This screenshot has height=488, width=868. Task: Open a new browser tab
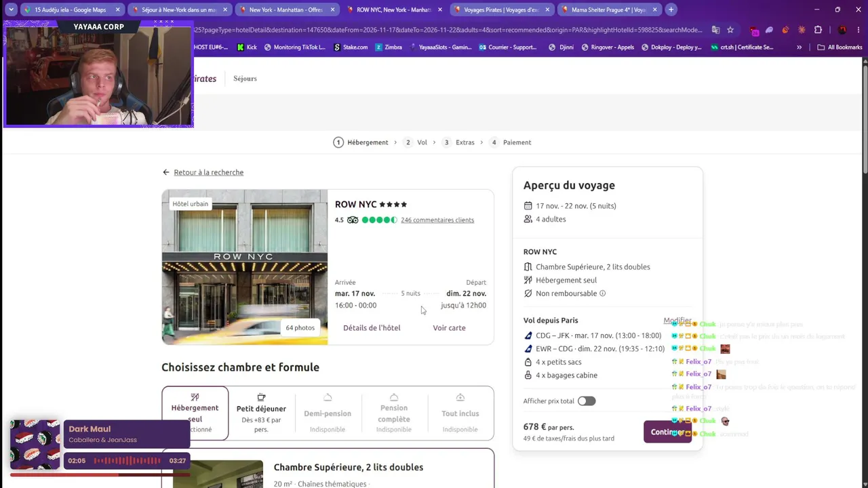coord(671,9)
